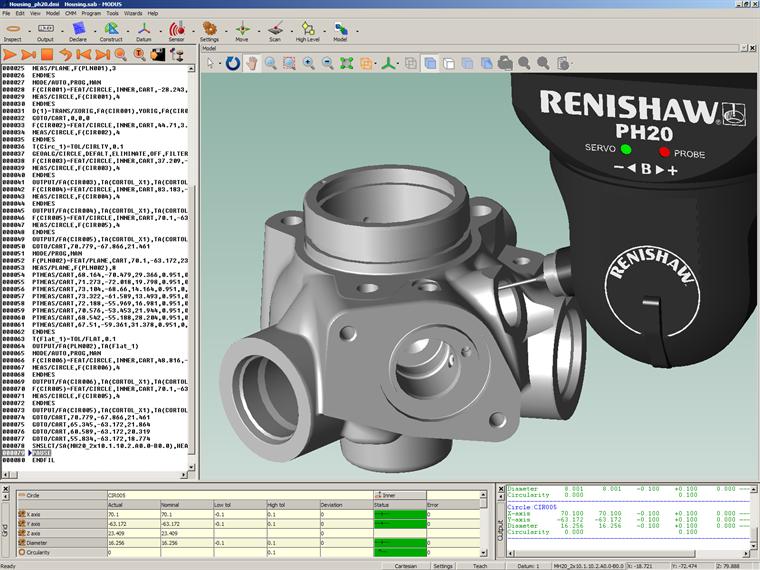This screenshot has width=760, height=570.
Task: Open the Sensor toolbar group
Action: pos(177,31)
